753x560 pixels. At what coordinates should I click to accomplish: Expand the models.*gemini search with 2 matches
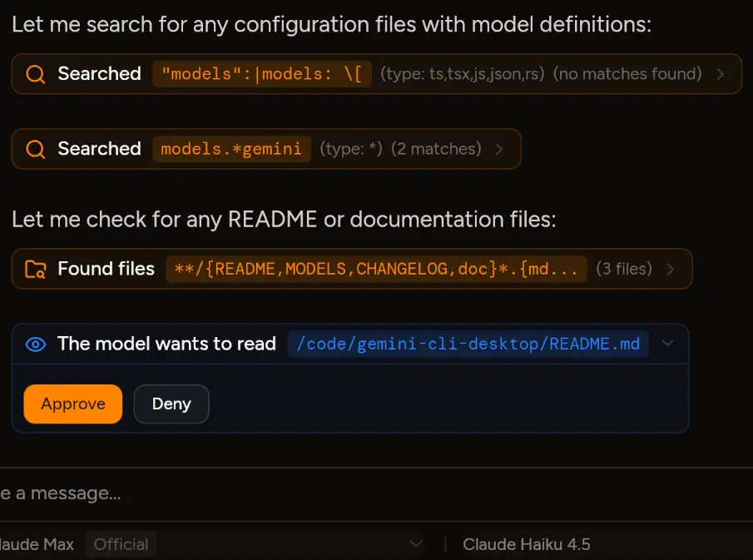point(499,149)
